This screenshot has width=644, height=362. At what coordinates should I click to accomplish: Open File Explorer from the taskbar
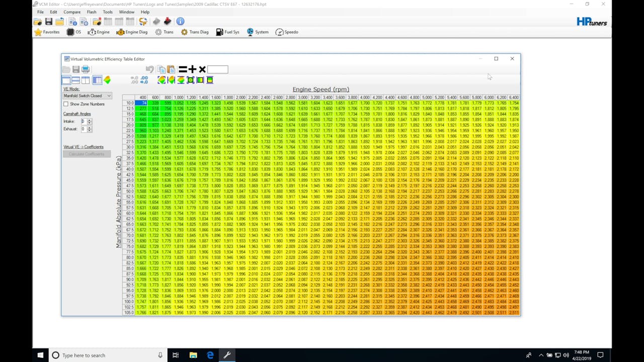click(193, 355)
